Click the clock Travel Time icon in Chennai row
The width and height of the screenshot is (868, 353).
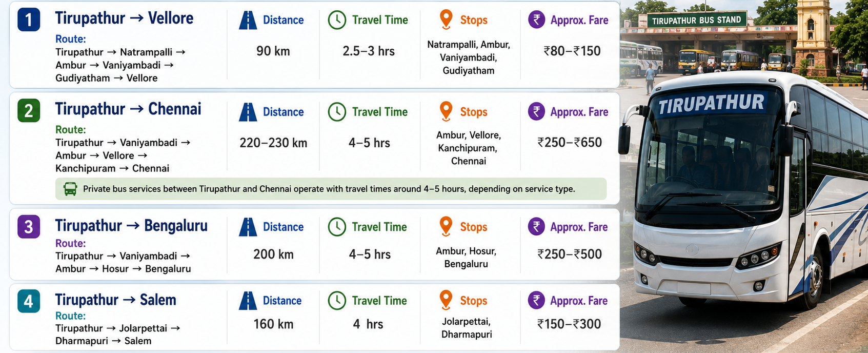[337, 112]
